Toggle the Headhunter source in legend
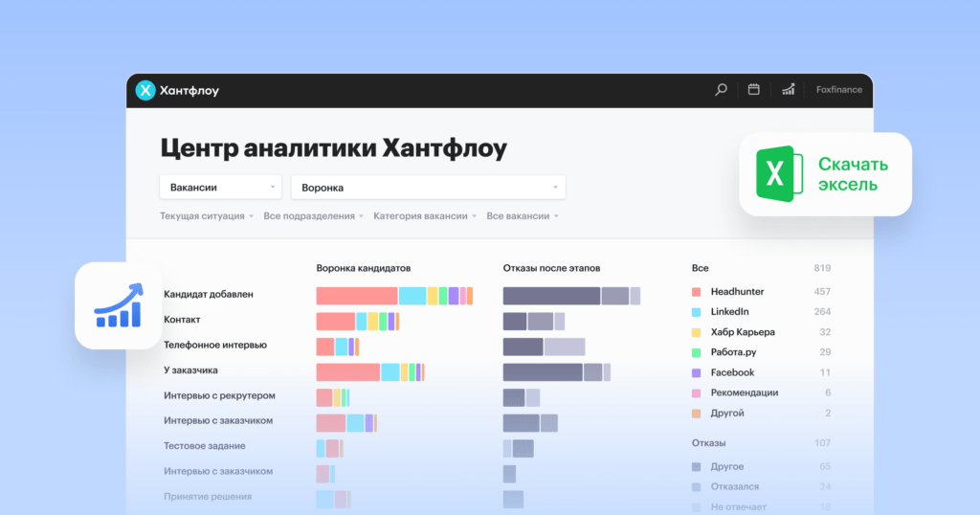Screen dimensions: 980x515 pyautogui.click(x=736, y=291)
